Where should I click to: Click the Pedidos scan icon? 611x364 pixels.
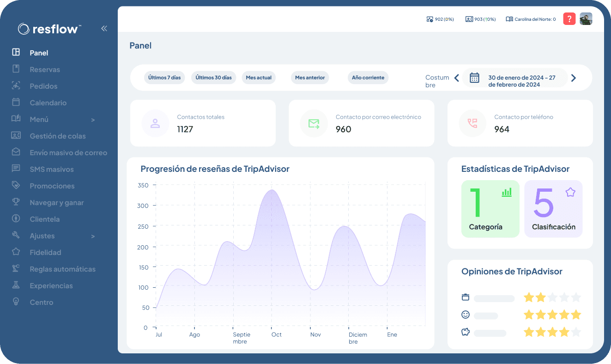(16, 85)
